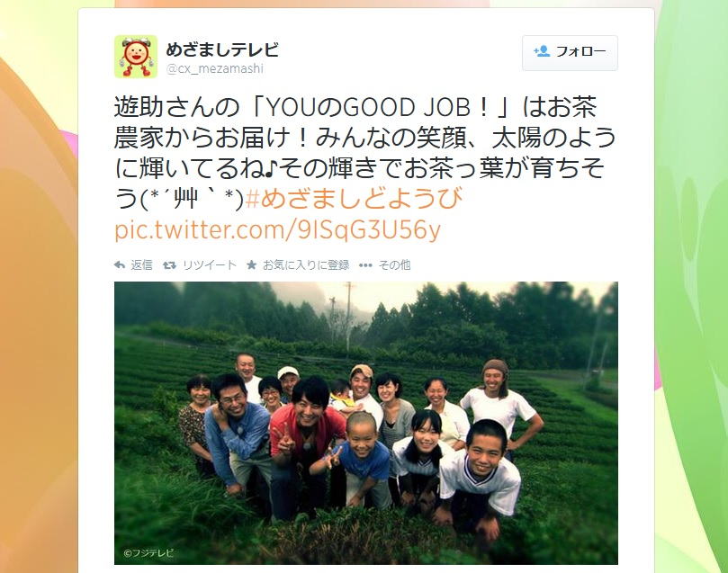This screenshot has width=728, height=573.
Task: Click the ©フジテレビ watermark on photo
Action: [149, 552]
